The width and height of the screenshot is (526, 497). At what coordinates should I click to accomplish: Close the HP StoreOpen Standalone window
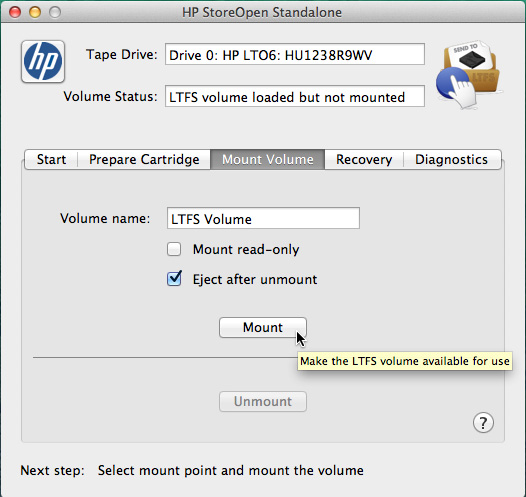[x=15, y=12]
